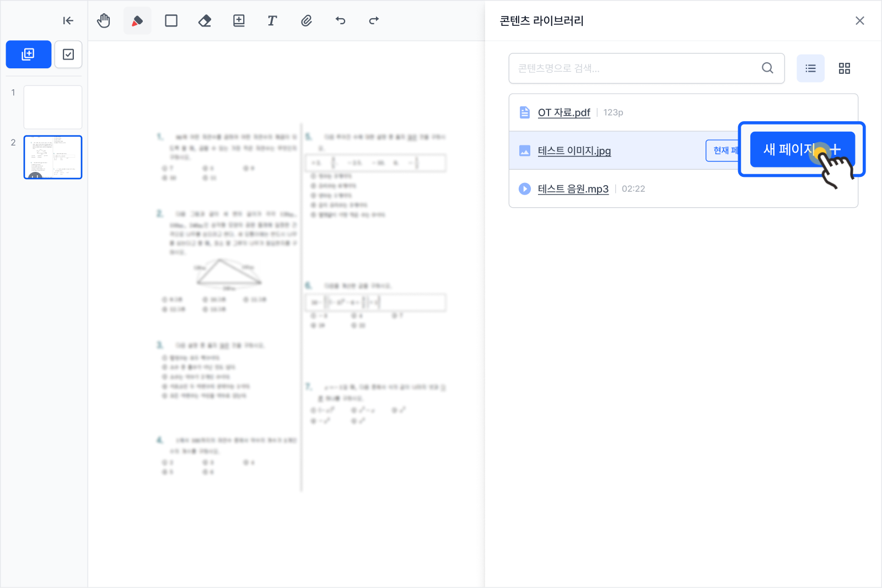
Task: Click the image icon for 테스트 이미지.jpg
Action: [x=525, y=150]
